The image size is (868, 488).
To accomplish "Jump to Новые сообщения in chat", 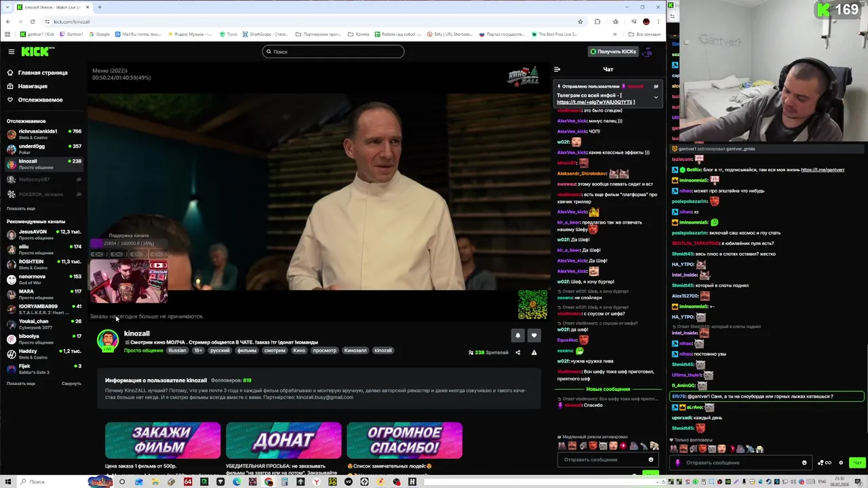I will tap(608, 389).
